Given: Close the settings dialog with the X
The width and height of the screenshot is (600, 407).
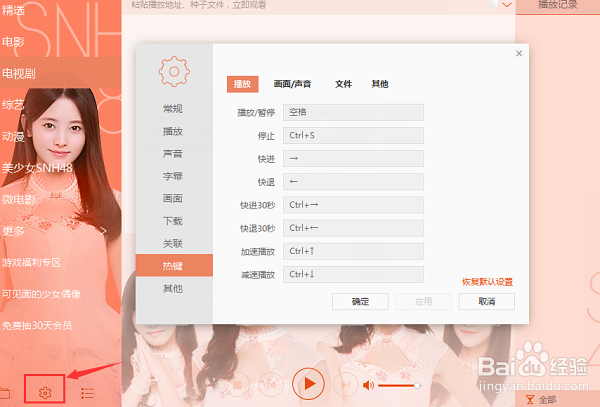Looking at the screenshot, I should pos(519,53).
